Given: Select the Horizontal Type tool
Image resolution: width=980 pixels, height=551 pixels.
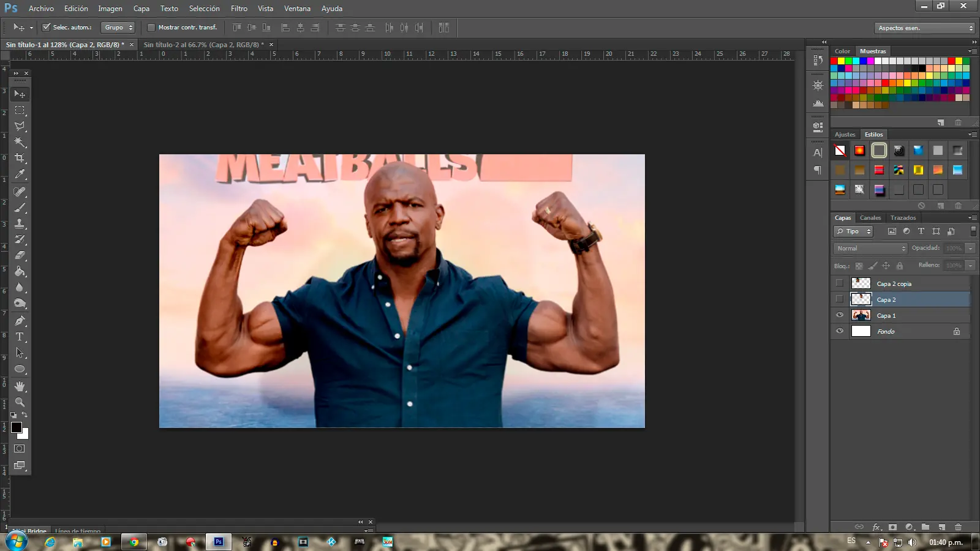Looking at the screenshot, I should point(20,337).
